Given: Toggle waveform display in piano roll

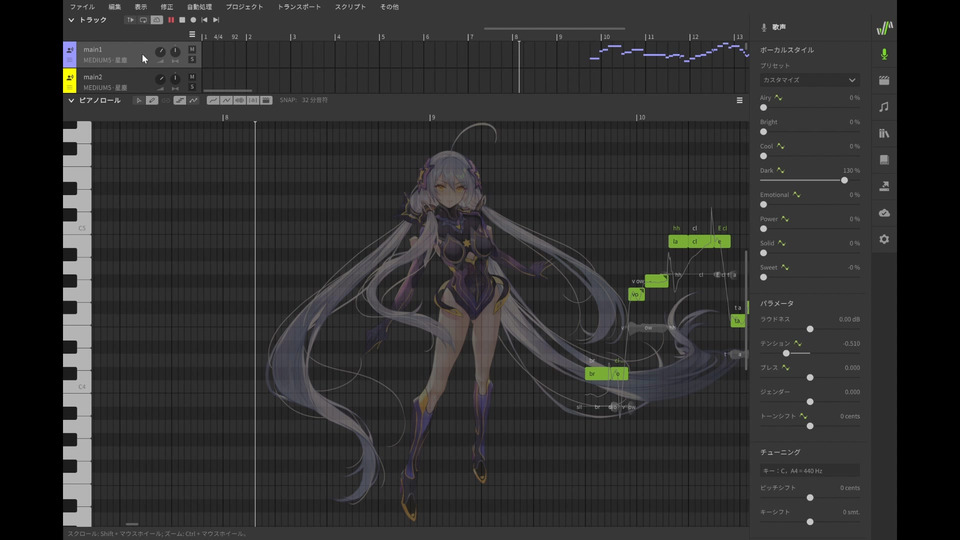Looking at the screenshot, I should click(239, 100).
